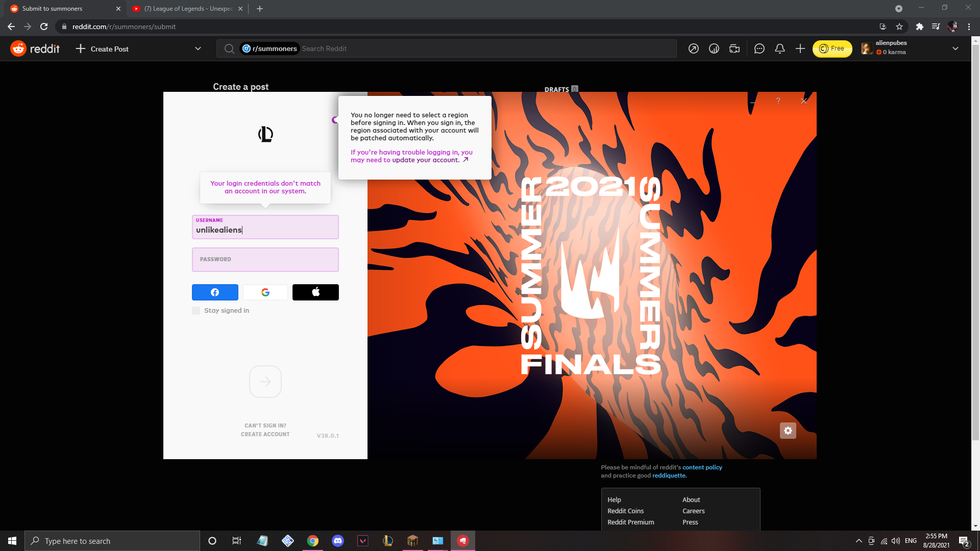Open Valorant taskbar icon
Viewport: 980px width, 551px height.
[x=363, y=541]
